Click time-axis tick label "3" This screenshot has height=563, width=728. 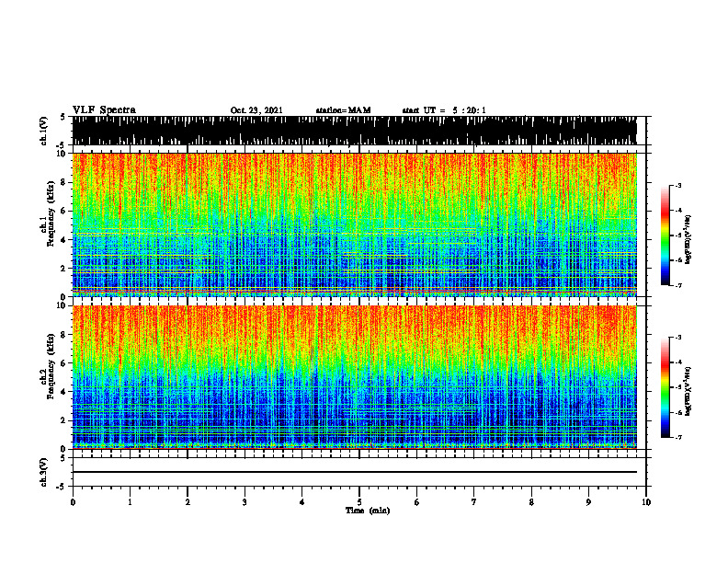(245, 502)
